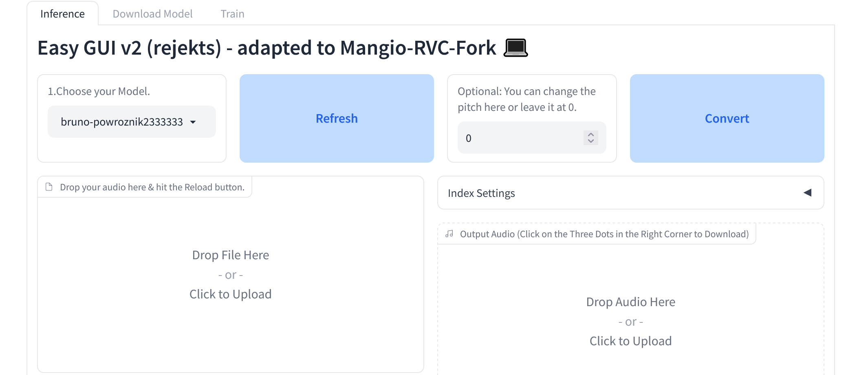Click the Convert button

[727, 118]
